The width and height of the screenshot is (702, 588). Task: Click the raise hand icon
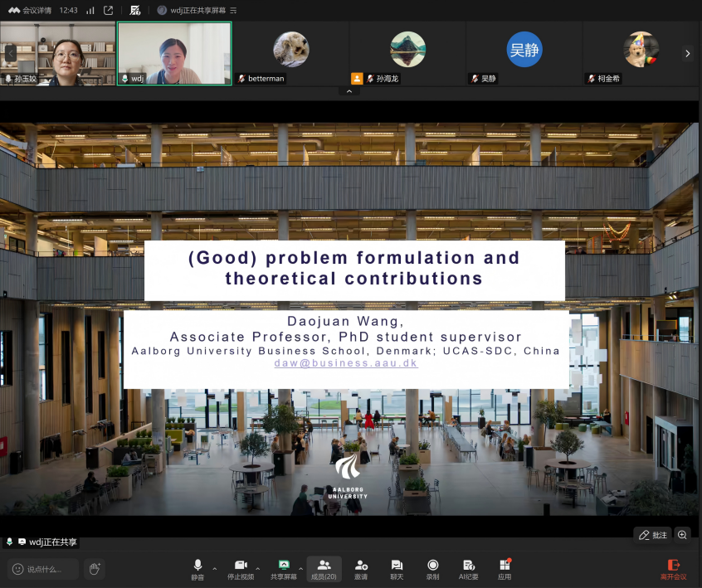click(x=95, y=568)
